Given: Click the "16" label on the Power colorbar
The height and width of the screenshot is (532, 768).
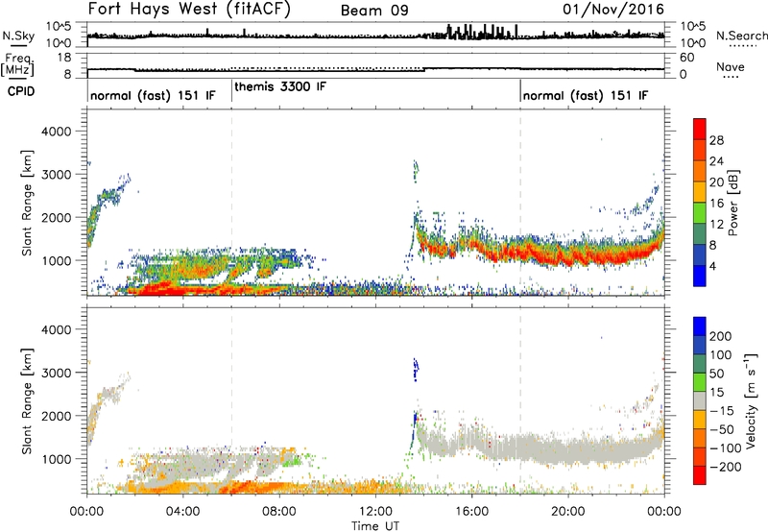Looking at the screenshot, I should pos(716,204).
